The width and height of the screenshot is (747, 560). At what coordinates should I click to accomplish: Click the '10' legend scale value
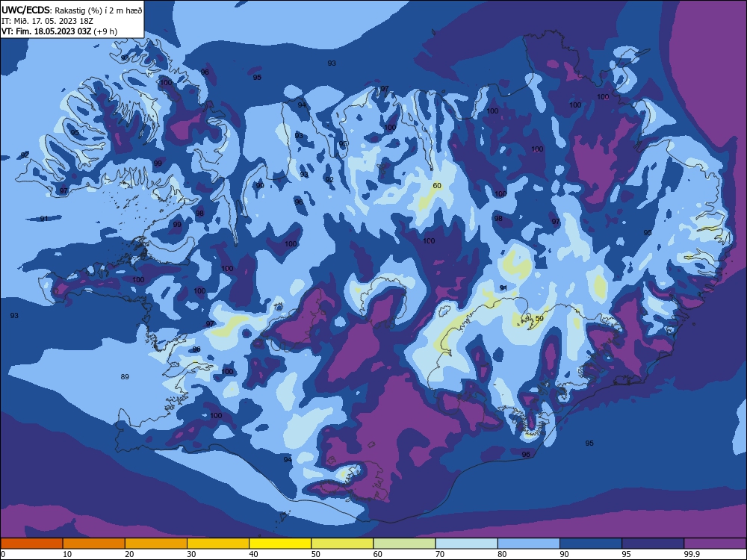[67, 554]
